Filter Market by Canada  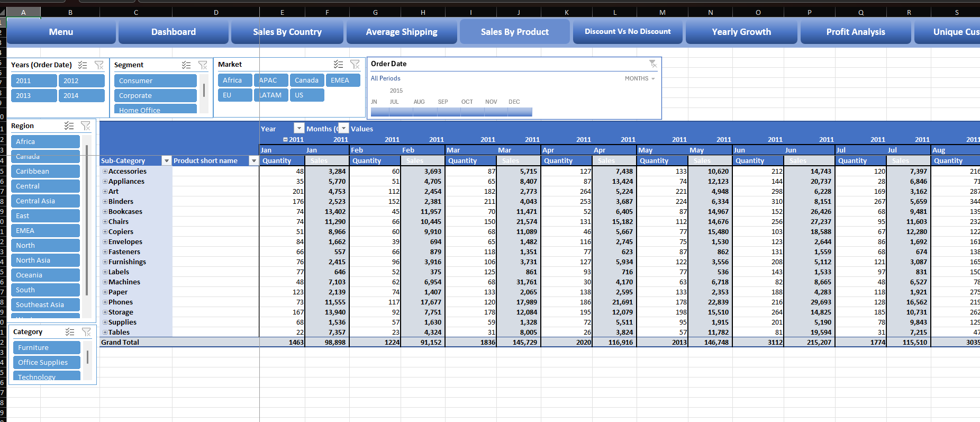[307, 80]
